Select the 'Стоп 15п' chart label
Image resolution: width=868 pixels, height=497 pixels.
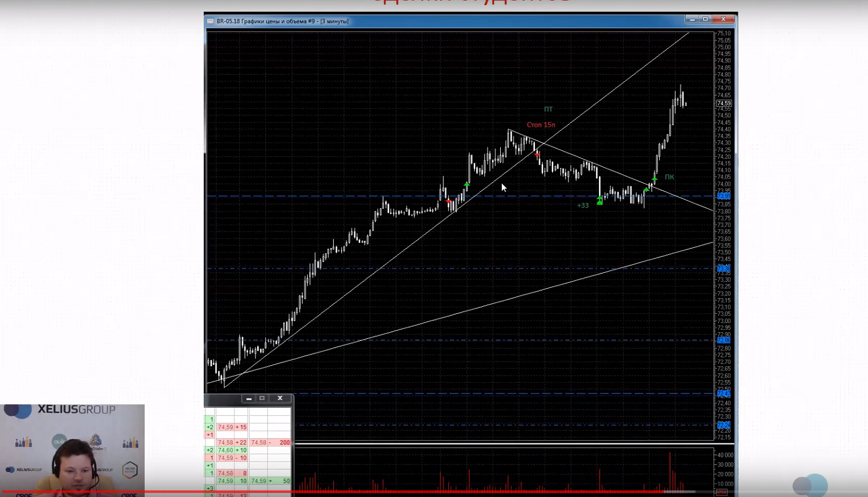(541, 125)
